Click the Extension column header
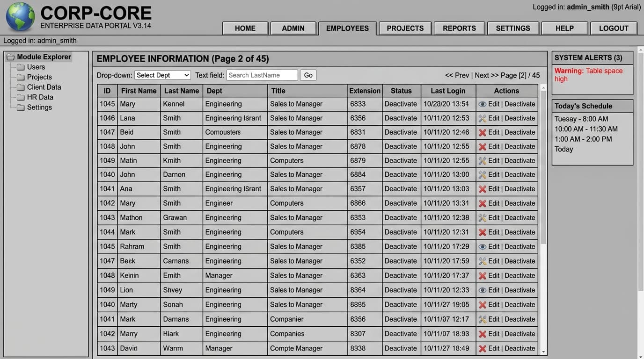 365,91
